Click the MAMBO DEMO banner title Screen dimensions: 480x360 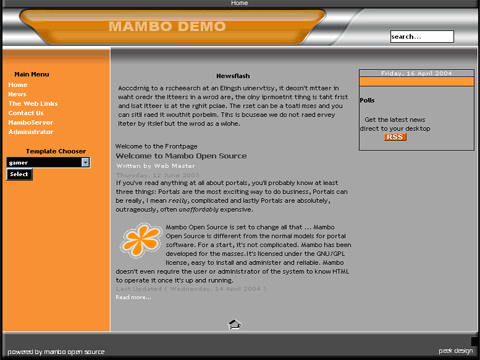[x=167, y=26]
